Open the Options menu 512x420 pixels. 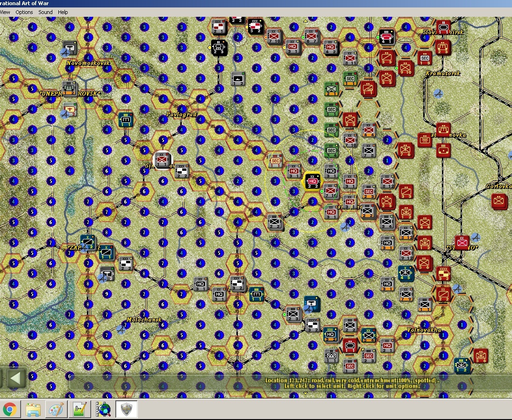point(24,12)
